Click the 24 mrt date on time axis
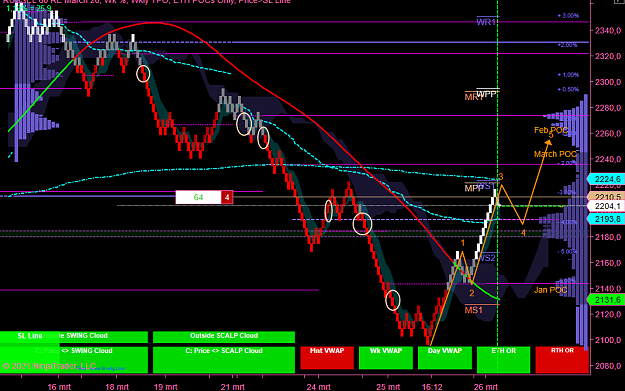625x391 pixels. point(318,387)
